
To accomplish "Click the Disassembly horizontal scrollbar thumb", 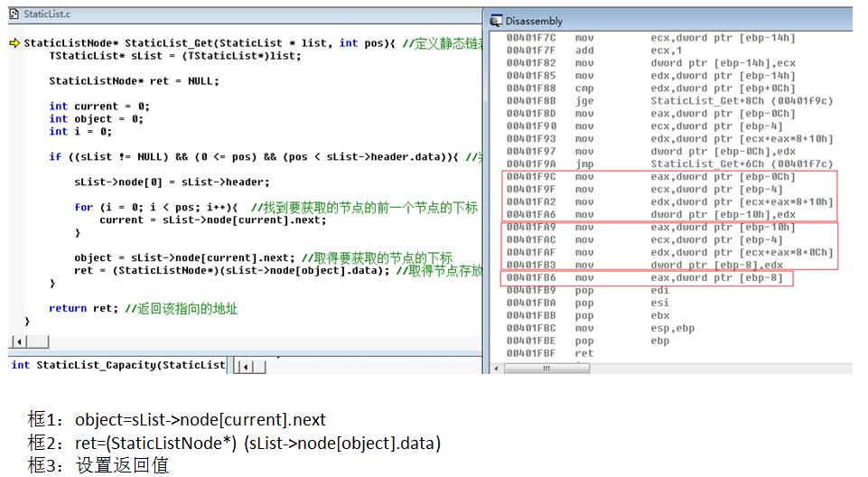I will click(546, 369).
